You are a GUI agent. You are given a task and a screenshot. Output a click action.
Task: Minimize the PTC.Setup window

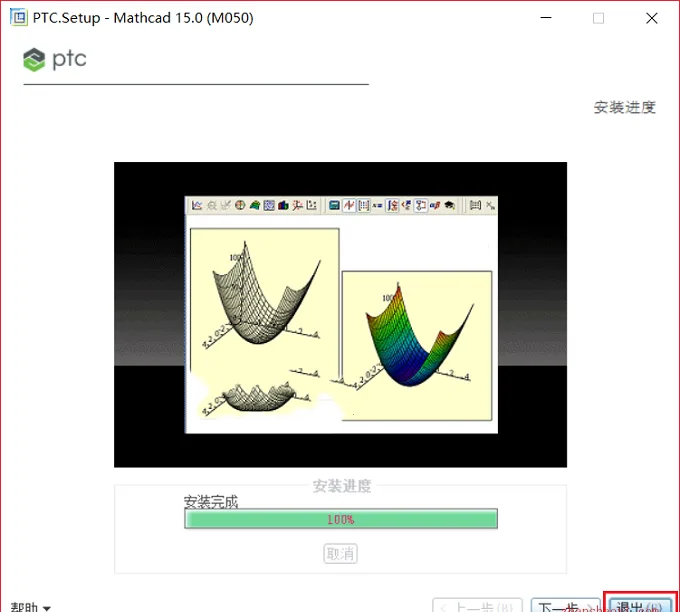click(x=546, y=18)
